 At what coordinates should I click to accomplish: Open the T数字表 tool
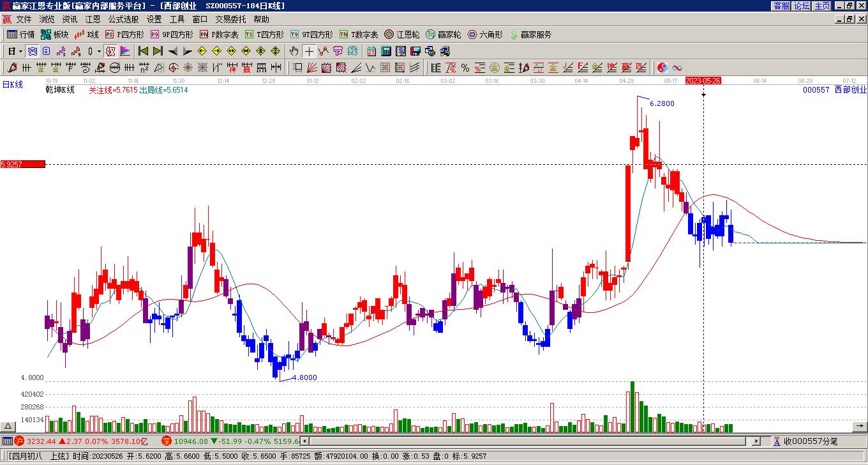click(x=359, y=34)
